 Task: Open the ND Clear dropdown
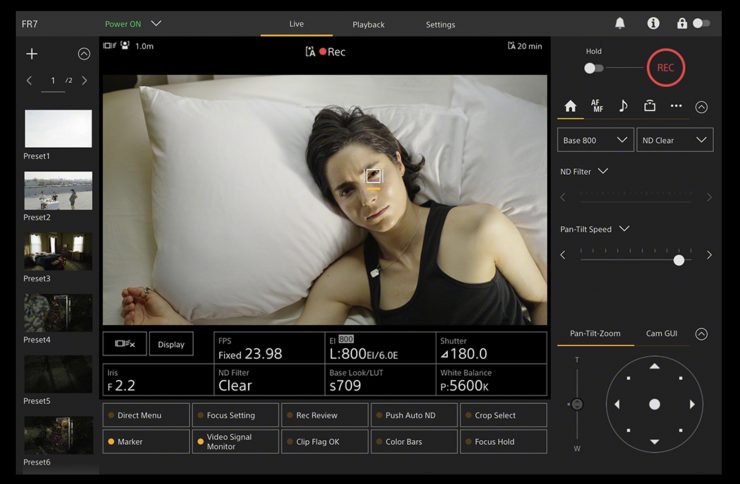(x=675, y=140)
